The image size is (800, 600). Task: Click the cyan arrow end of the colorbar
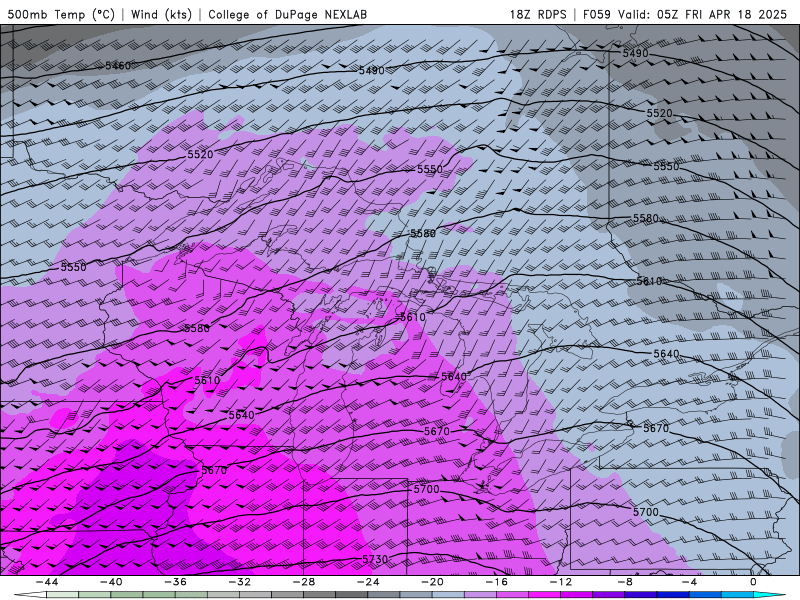coord(769,595)
